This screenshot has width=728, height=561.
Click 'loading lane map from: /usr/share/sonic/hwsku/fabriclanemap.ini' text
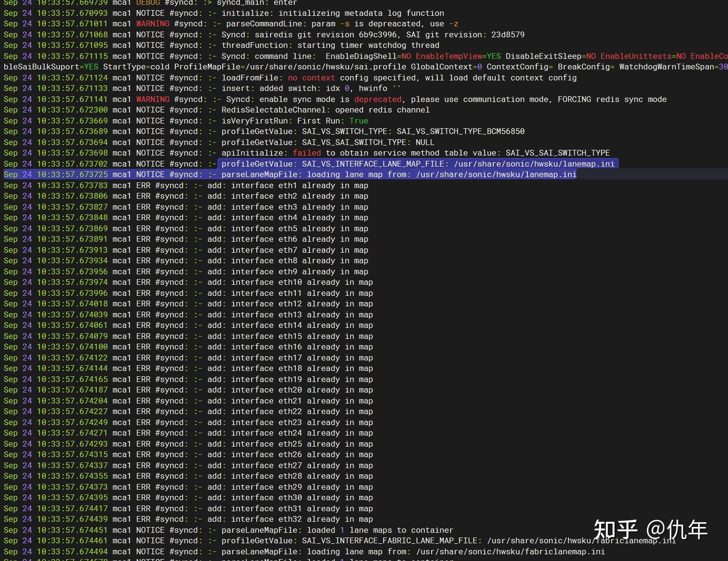tap(456, 551)
